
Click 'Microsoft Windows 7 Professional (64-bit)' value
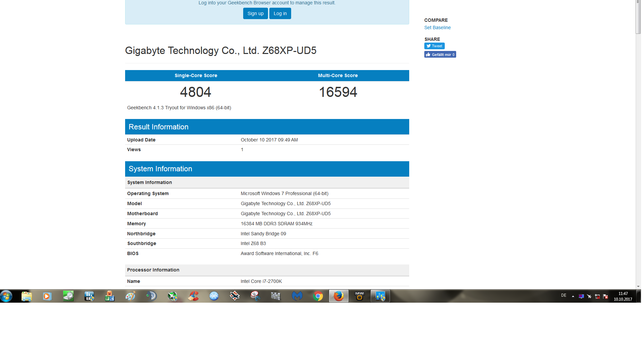pyautogui.click(x=284, y=193)
